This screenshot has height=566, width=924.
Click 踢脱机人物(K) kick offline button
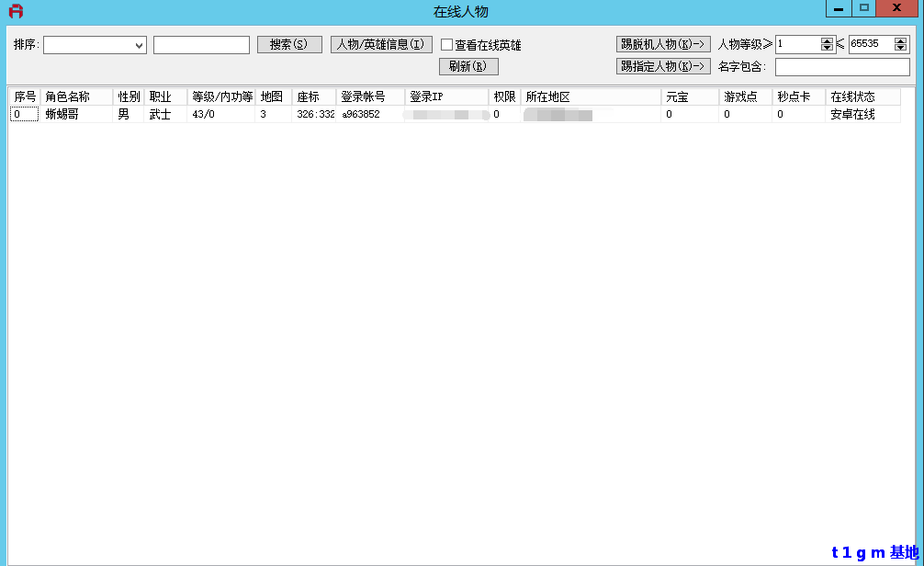663,44
